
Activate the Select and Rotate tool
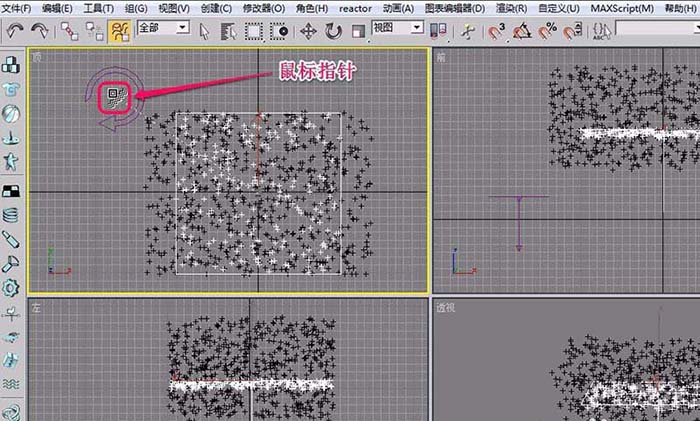(333, 32)
